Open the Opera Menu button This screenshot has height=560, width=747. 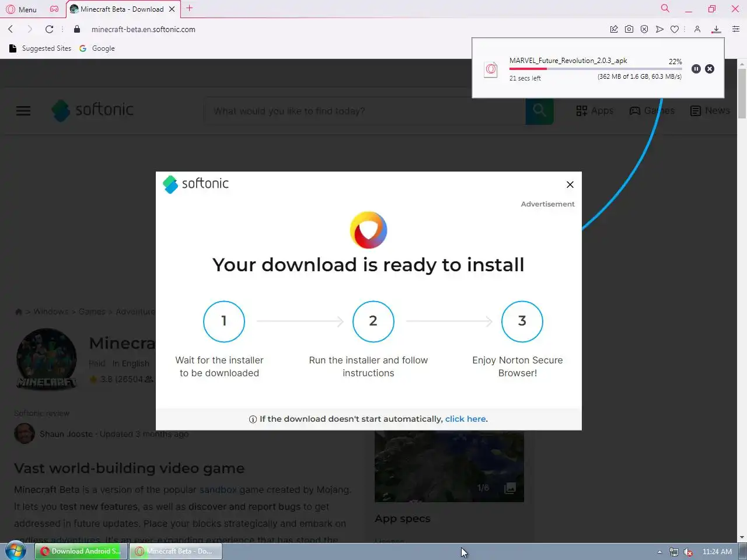(x=21, y=9)
